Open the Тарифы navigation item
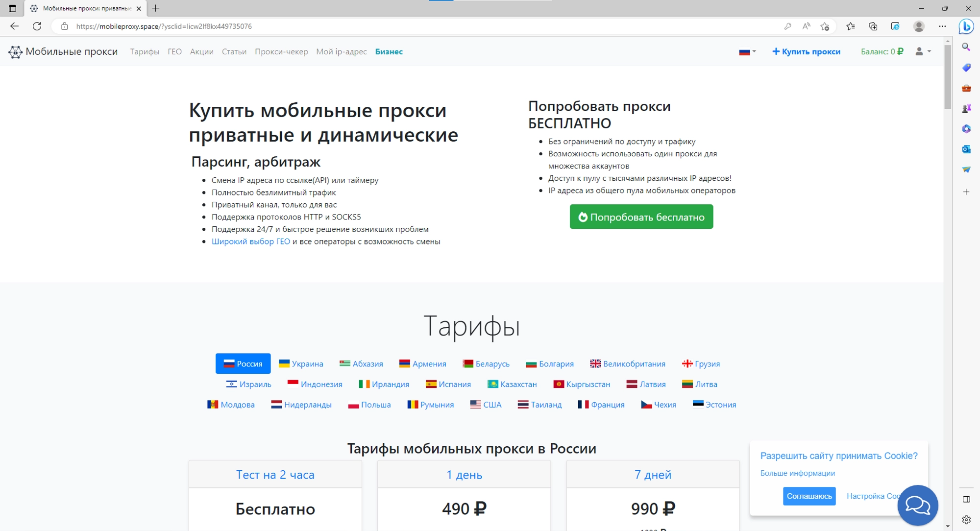The width and height of the screenshot is (980, 531). tap(144, 51)
